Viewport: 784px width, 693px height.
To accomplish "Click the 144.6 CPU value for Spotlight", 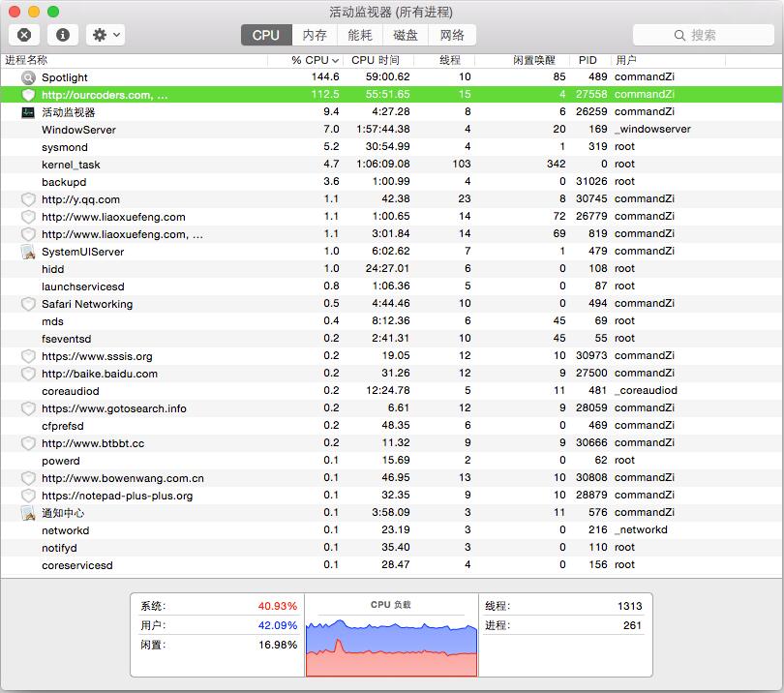I will point(325,76).
